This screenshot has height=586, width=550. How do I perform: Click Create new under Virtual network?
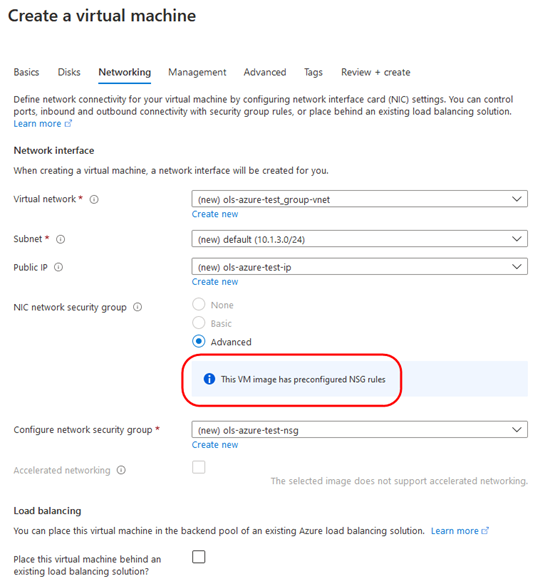coord(215,214)
